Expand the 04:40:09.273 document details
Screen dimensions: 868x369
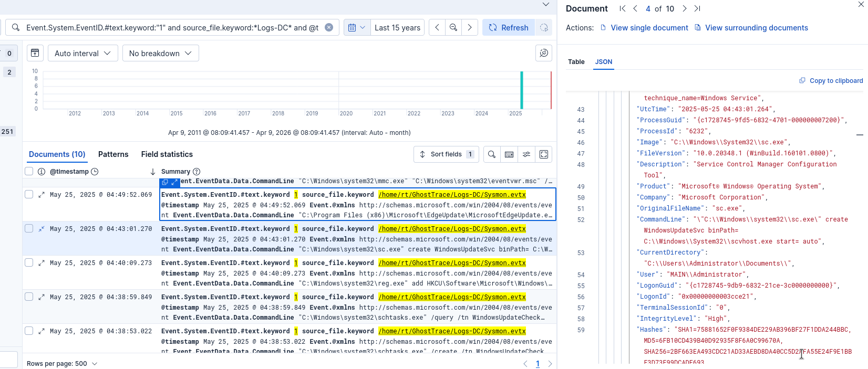42,263
